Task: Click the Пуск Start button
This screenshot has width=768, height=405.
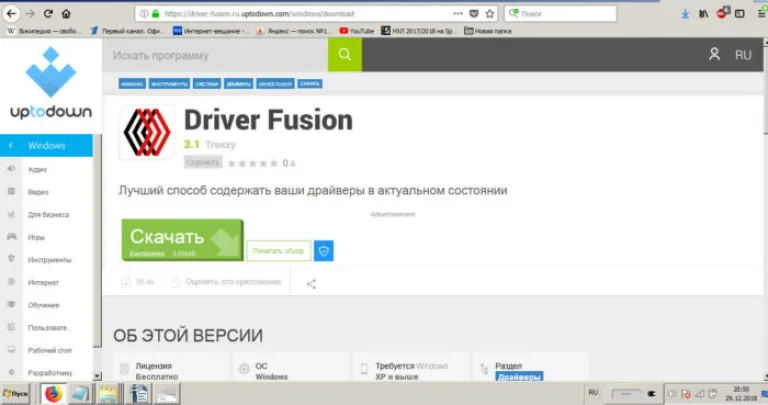Action: click(16, 394)
